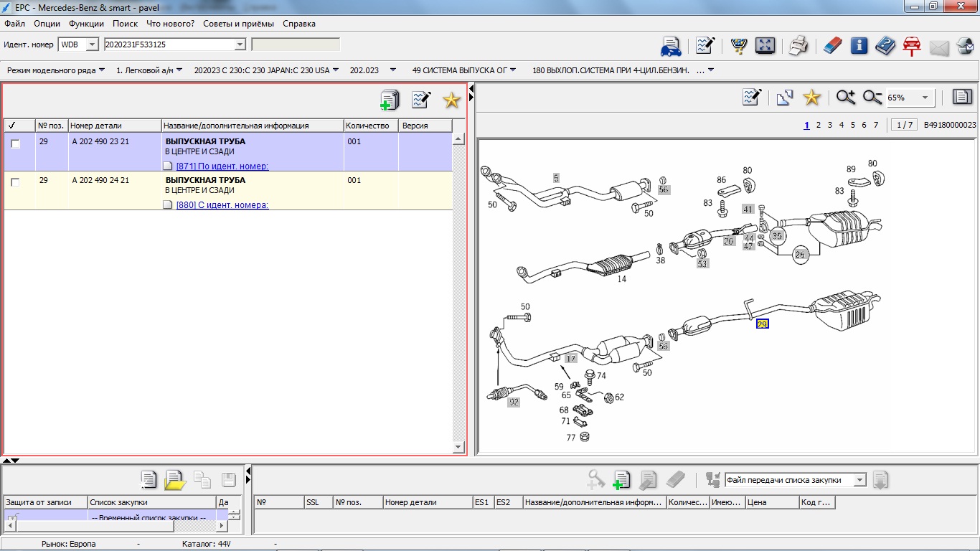Open shopping list transfer file dropdown
The width and height of the screenshot is (980, 551).
(860, 480)
